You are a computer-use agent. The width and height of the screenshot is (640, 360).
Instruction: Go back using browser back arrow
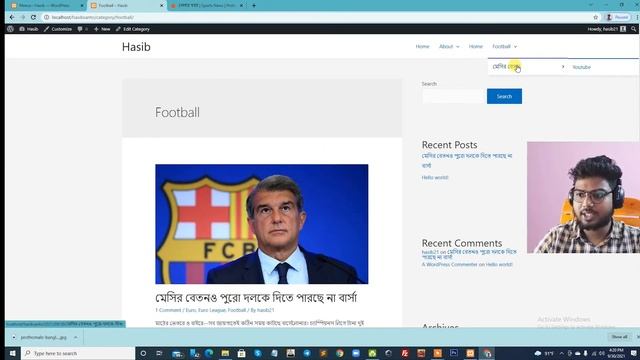11,17
